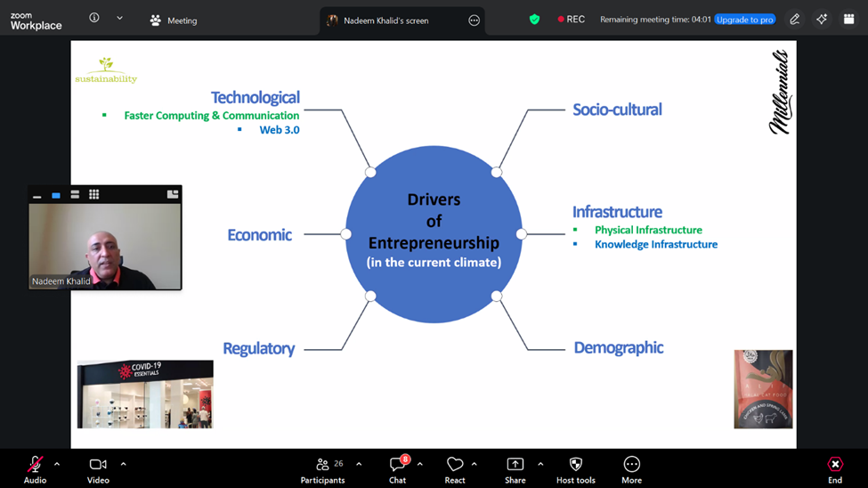Open the Chat panel
The height and width of the screenshot is (488, 868).
point(397,468)
